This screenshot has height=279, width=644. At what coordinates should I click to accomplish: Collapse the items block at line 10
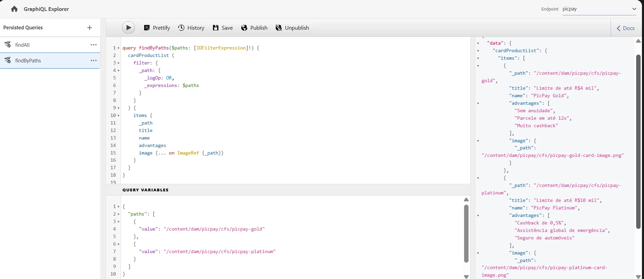(119, 116)
